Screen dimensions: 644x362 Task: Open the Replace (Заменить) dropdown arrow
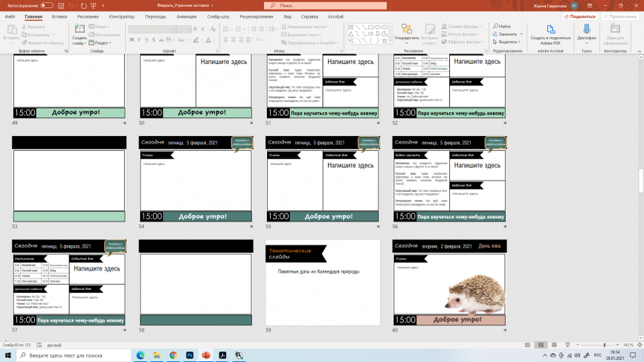pos(521,34)
